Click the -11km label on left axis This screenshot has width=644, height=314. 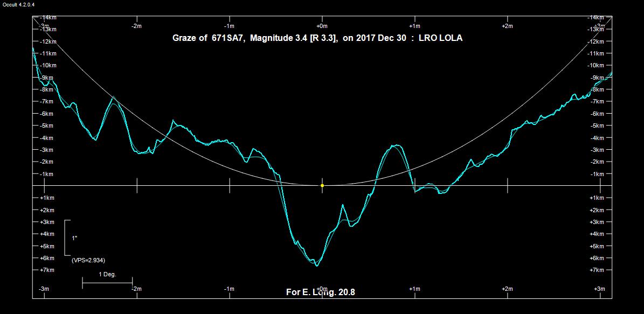point(47,54)
